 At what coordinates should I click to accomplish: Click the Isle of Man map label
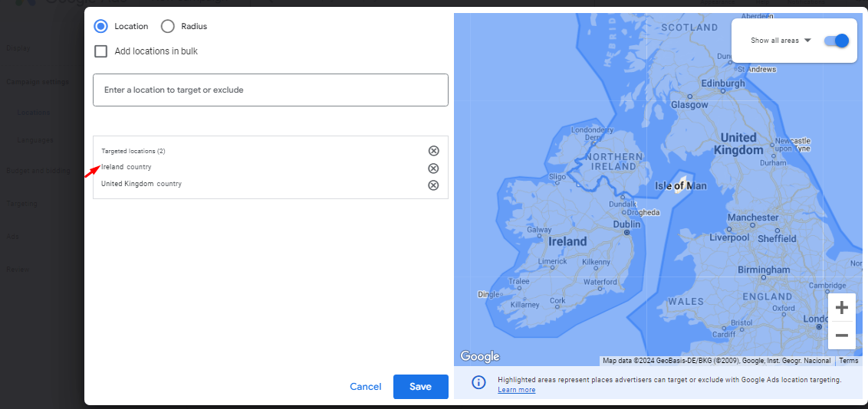pos(680,186)
